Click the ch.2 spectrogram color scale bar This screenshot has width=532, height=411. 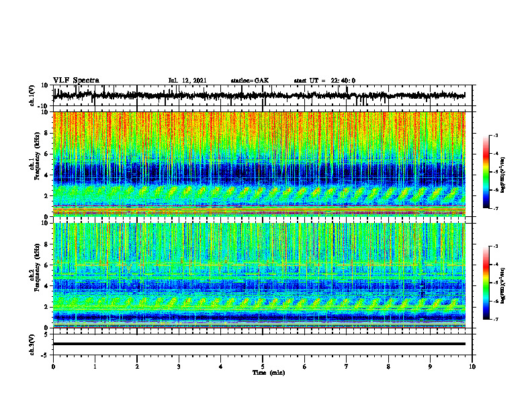pyautogui.click(x=486, y=283)
